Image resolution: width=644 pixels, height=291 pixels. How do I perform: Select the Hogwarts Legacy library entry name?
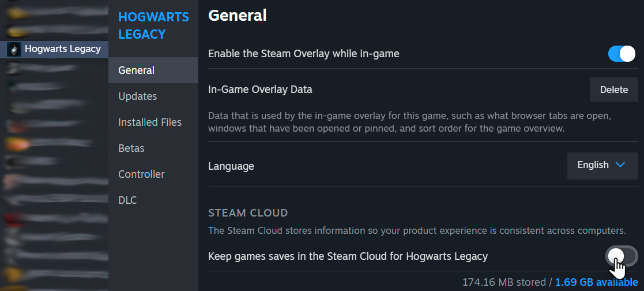coord(62,49)
